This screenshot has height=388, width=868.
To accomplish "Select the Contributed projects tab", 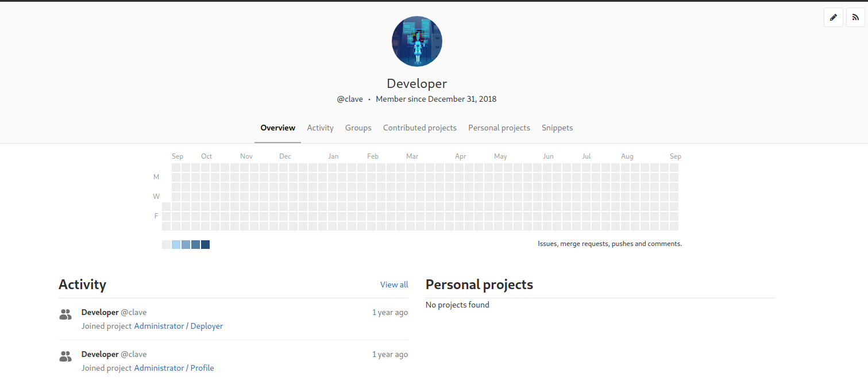I will pos(420,128).
